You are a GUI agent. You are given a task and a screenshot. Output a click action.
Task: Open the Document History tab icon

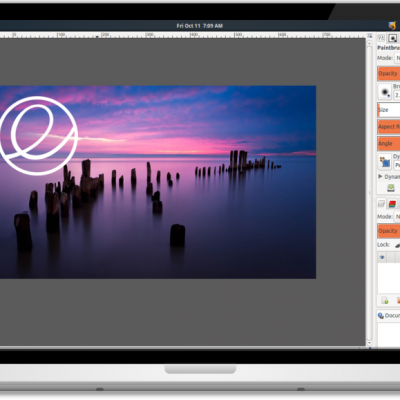381,315
